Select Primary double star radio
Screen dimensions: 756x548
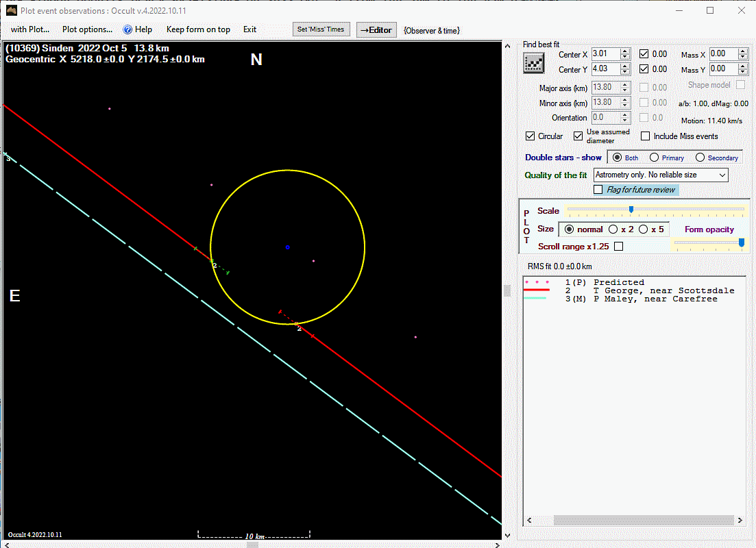point(655,157)
